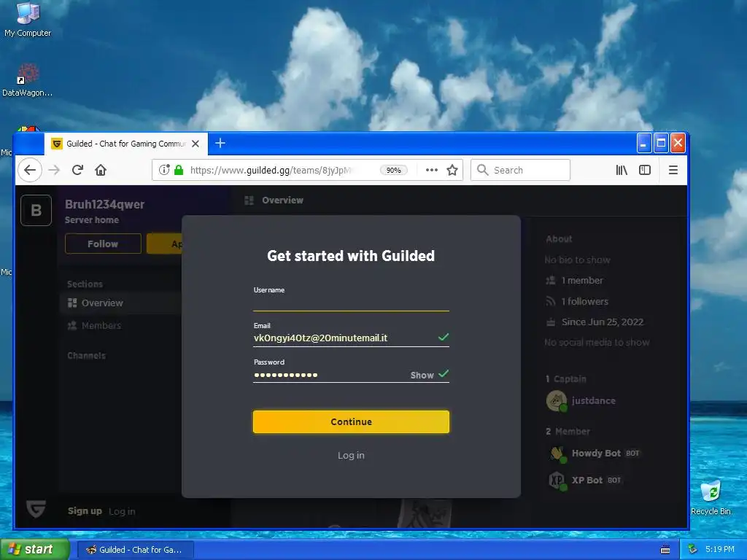Click the Follow button
This screenshot has height=560, width=747.
(103, 244)
